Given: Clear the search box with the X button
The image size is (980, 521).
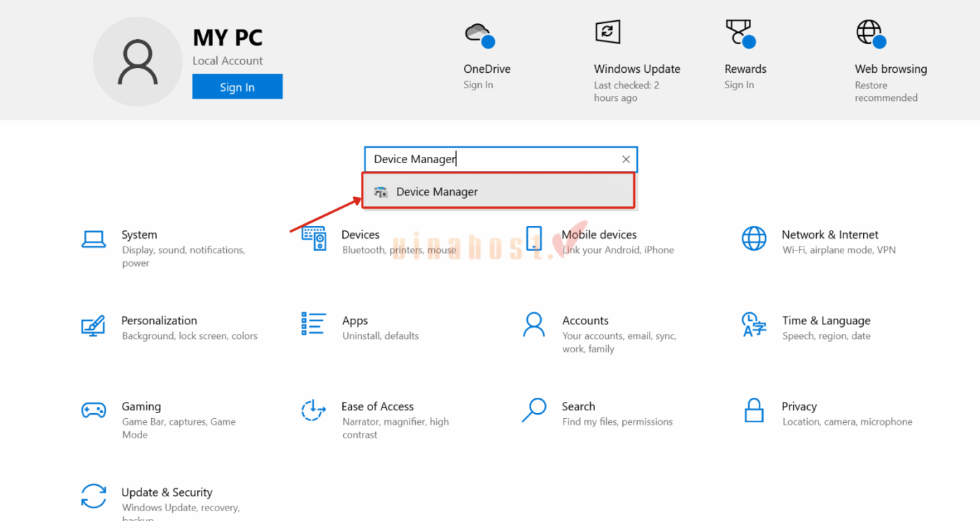Looking at the screenshot, I should coord(626,160).
